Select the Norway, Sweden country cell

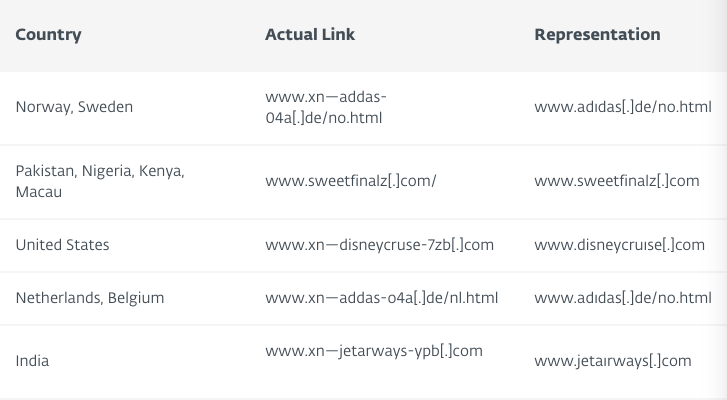point(74,107)
